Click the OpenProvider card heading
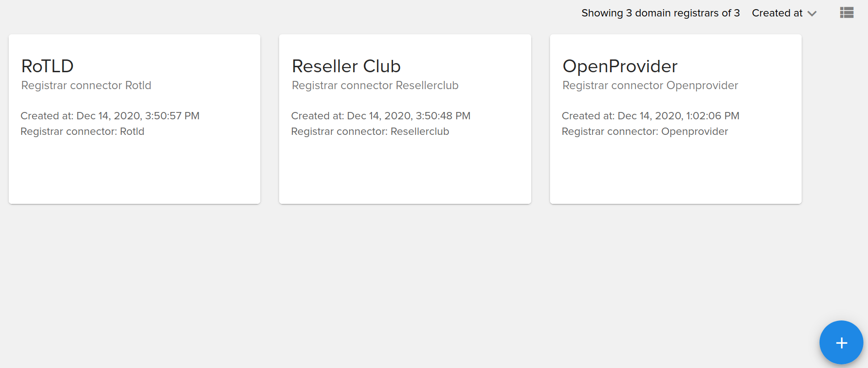Image resolution: width=868 pixels, height=368 pixels. tap(620, 66)
